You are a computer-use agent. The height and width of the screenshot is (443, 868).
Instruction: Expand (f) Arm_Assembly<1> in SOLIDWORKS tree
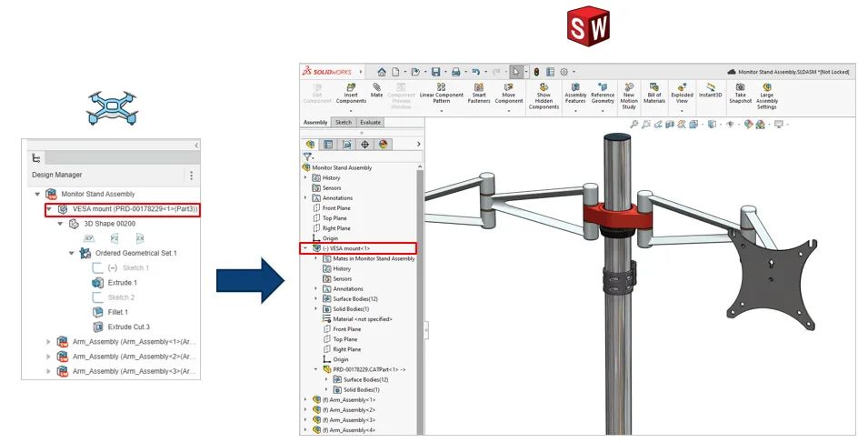pos(305,400)
